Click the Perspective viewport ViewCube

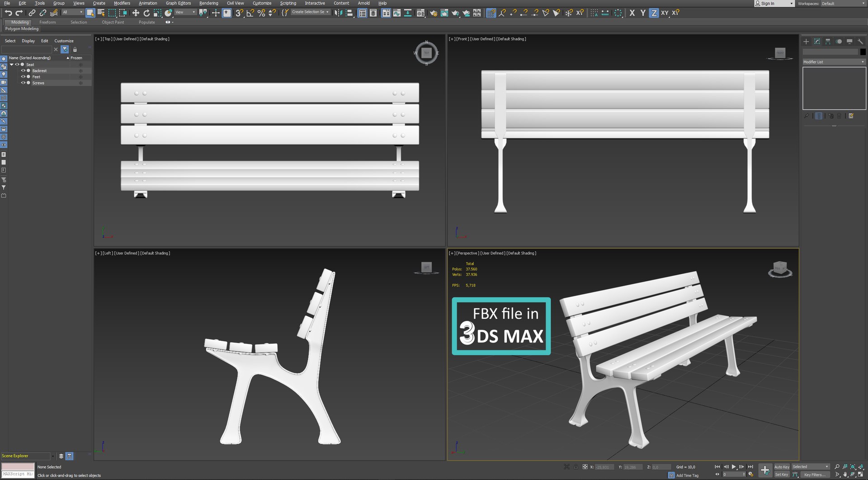coord(780,269)
